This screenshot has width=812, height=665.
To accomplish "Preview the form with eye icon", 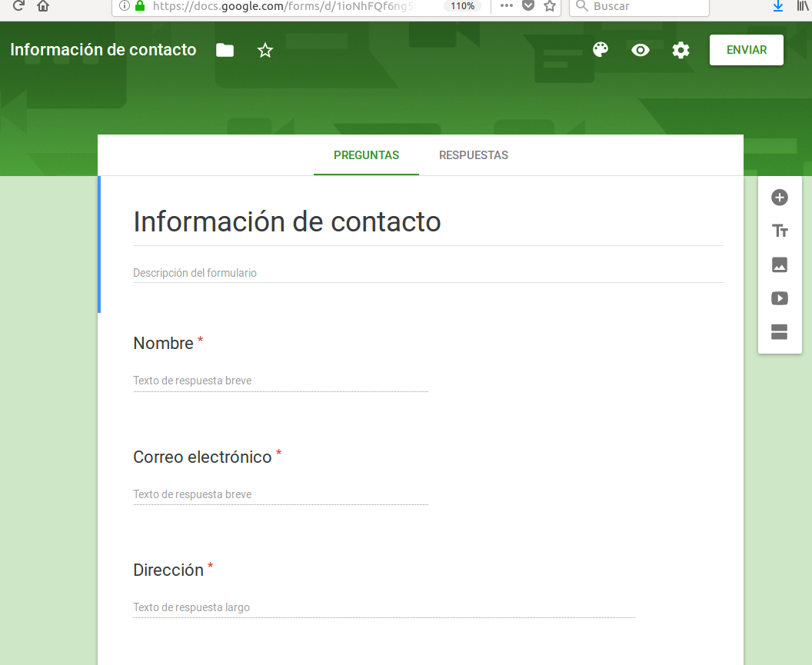I will (x=641, y=50).
